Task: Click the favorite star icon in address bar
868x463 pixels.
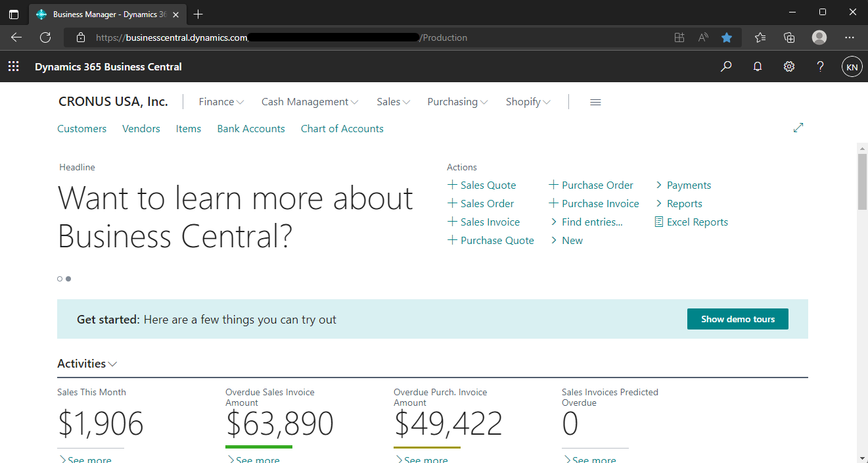Action: pos(727,37)
